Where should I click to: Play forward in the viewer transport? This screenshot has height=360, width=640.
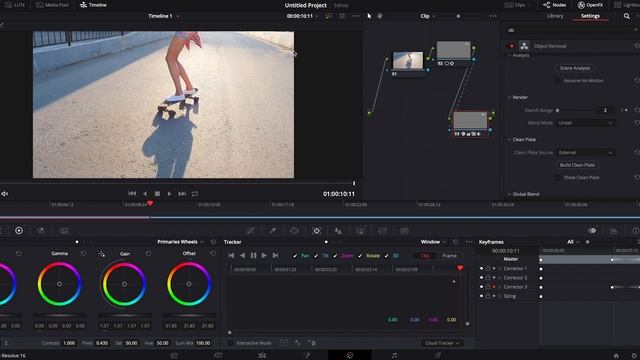coord(169,193)
